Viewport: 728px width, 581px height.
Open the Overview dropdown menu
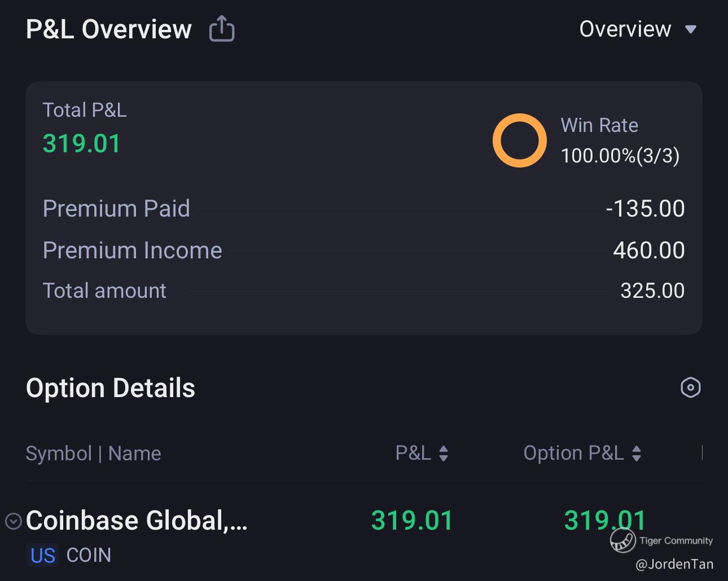(x=625, y=29)
